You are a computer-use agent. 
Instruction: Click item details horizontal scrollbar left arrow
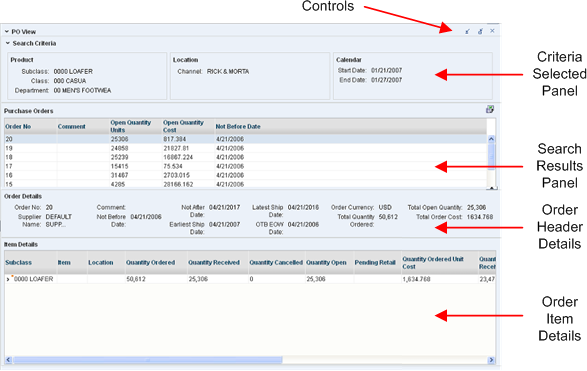[8, 360]
